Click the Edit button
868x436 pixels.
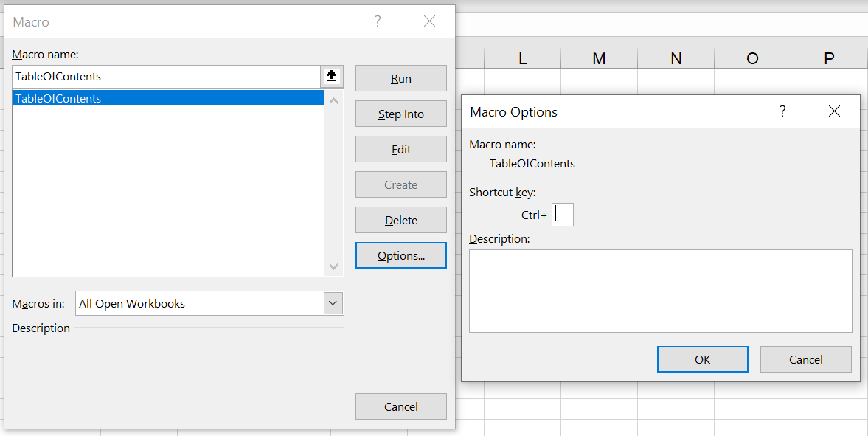(400, 149)
